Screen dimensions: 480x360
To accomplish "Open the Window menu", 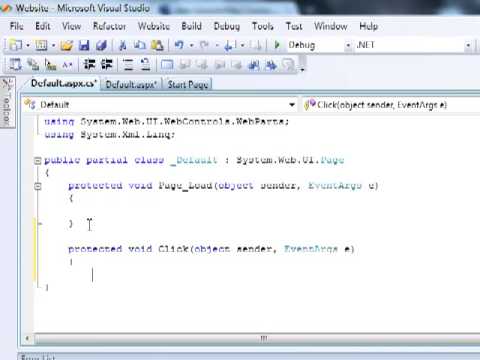I will click(x=331, y=26).
